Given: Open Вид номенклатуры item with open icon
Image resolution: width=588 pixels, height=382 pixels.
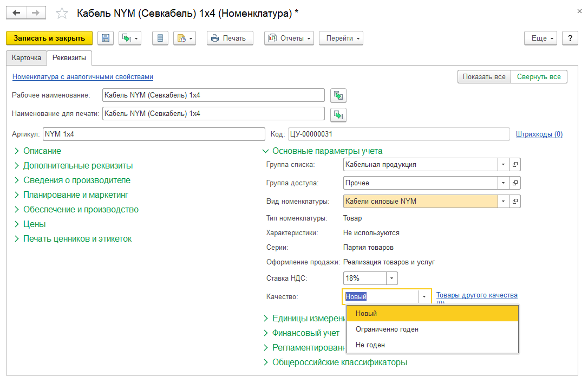Looking at the screenshot, I should pyautogui.click(x=515, y=202).
